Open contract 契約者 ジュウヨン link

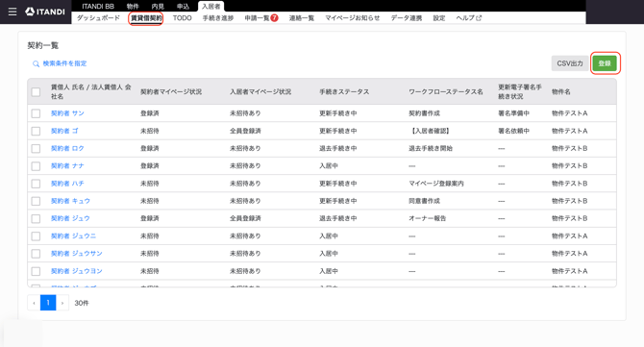click(76, 271)
